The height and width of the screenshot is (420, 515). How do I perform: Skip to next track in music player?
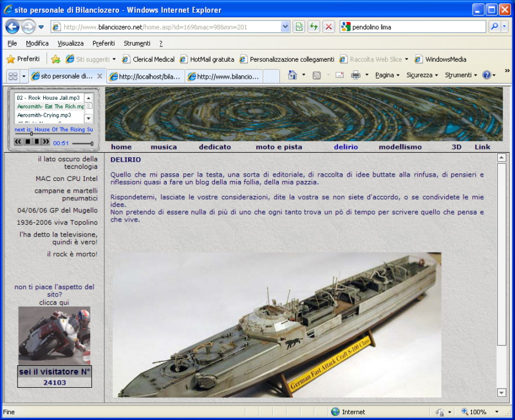tap(46, 142)
